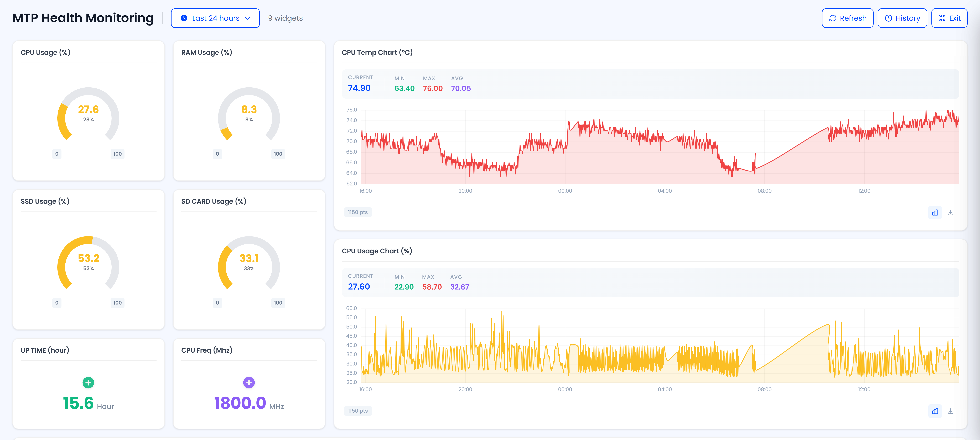Screen dimensions: 980x440
Task: Click the refresh icon next to Refresh label
Action: coord(833,18)
